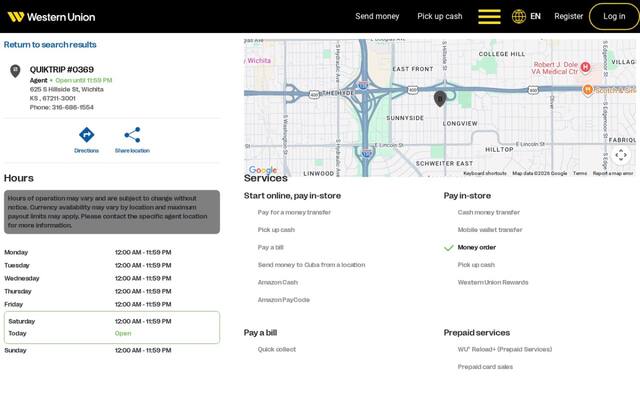Click Mobile wallet transfer service item
This screenshot has width=640, height=400.
[x=490, y=230]
